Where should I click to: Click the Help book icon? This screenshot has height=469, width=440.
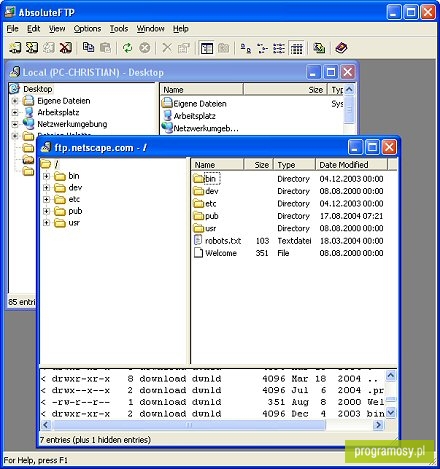click(x=341, y=48)
